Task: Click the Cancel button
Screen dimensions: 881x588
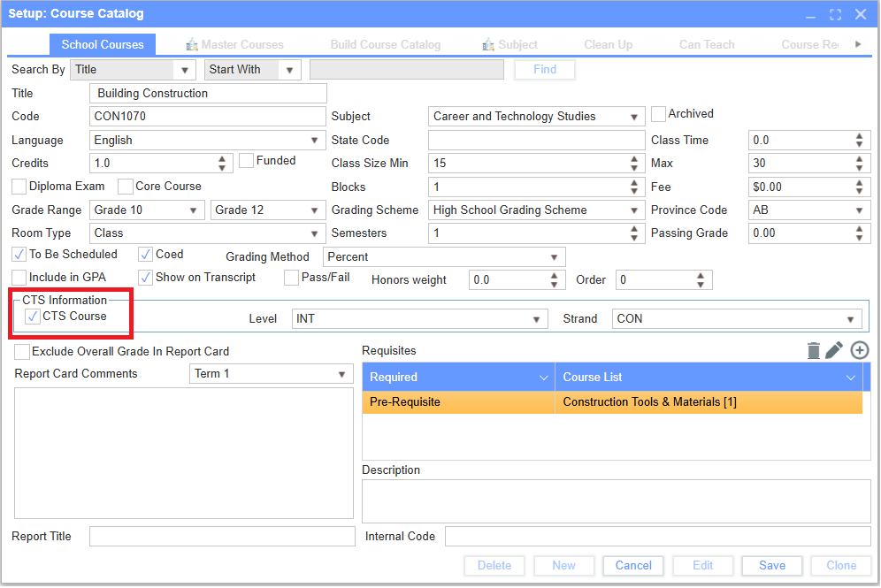Action: click(633, 566)
